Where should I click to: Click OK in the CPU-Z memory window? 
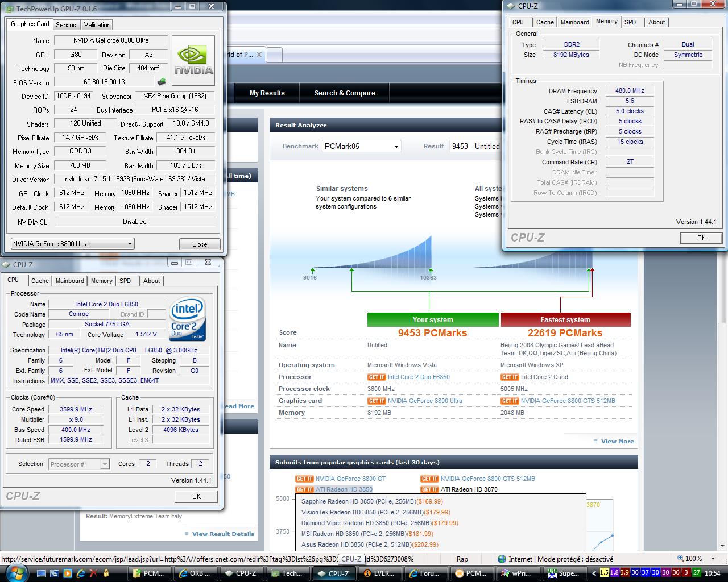point(701,238)
